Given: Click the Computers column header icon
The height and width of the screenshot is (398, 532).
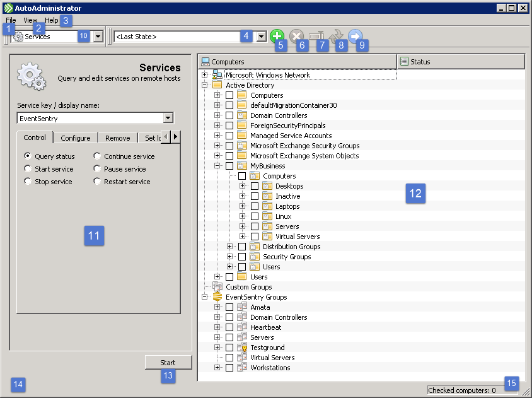Looking at the screenshot, I should pyautogui.click(x=205, y=61).
